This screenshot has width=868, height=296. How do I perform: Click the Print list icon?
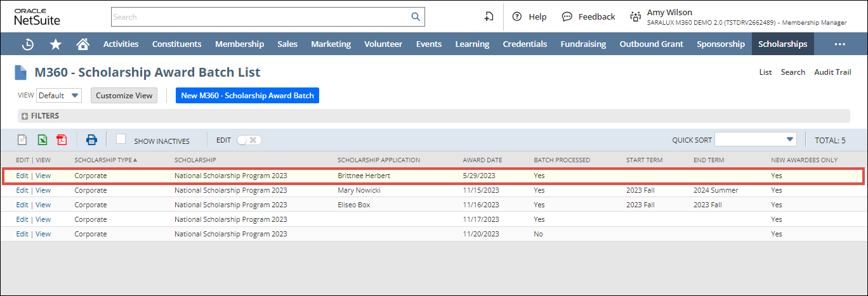pos(91,140)
